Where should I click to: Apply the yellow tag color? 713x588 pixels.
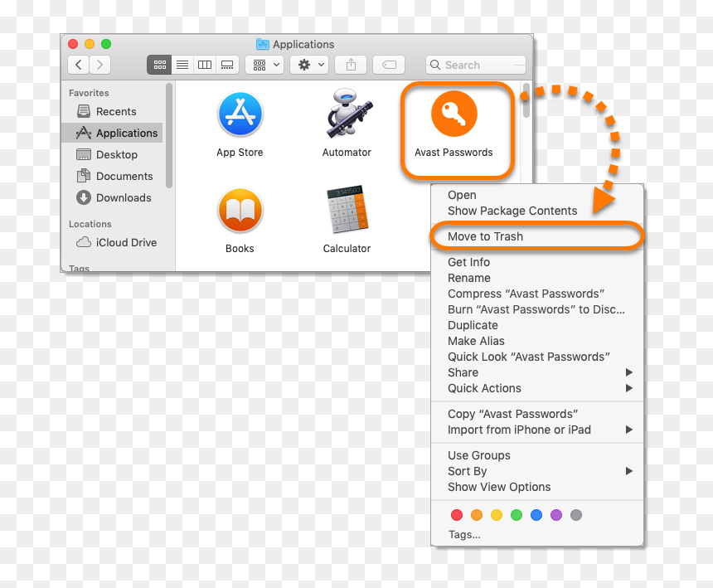[x=497, y=515]
